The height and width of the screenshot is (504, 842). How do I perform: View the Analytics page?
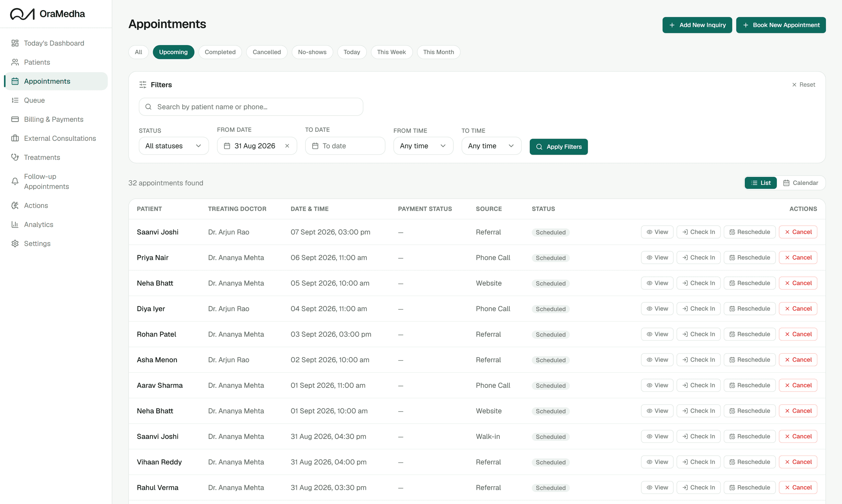point(56,225)
